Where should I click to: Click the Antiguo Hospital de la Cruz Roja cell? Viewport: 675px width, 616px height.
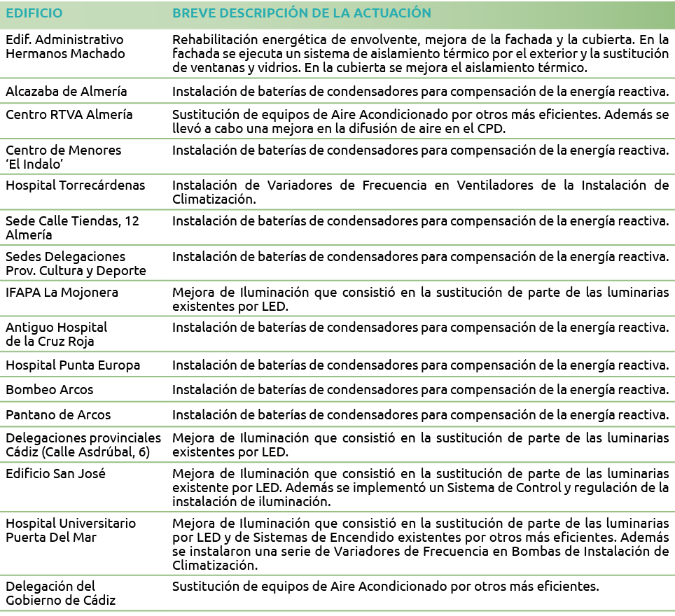pyautogui.click(x=56, y=334)
